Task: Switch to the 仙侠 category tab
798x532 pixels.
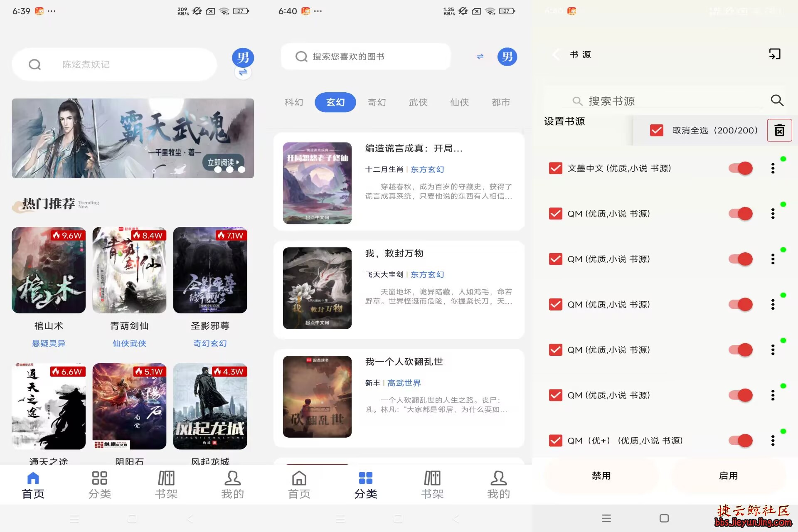Action: (x=460, y=102)
